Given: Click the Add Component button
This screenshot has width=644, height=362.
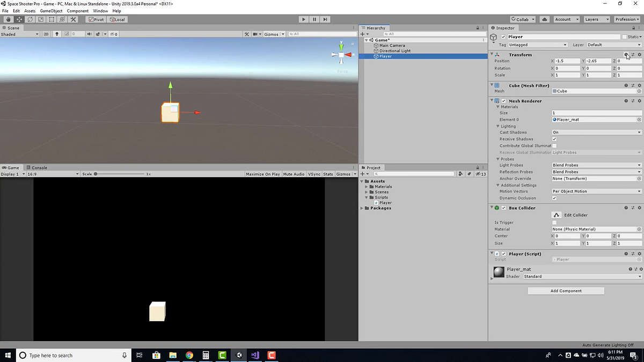Looking at the screenshot, I should coord(566,291).
